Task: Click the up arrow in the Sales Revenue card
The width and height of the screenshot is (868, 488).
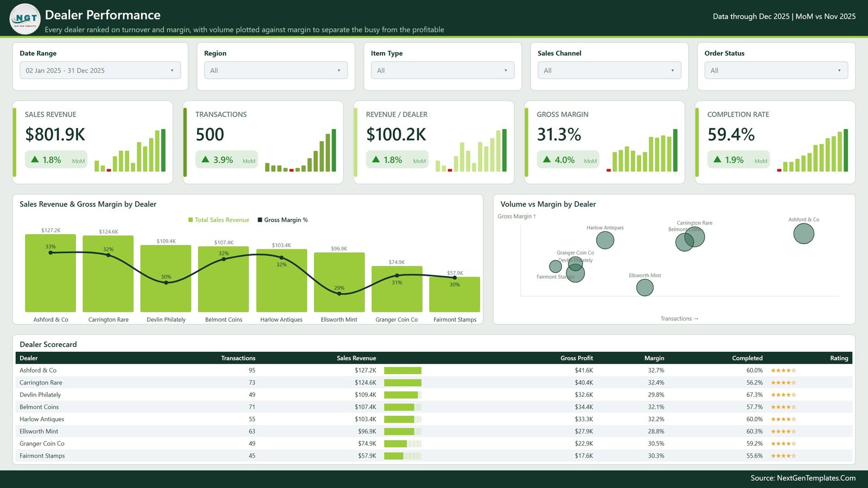Action: [x=35, y=159]
